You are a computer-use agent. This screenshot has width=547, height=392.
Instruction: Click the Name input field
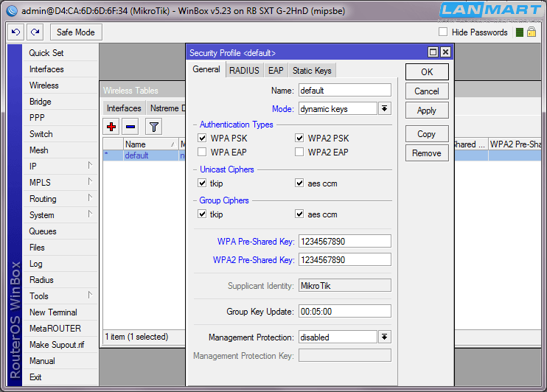(x=345, y=91)
